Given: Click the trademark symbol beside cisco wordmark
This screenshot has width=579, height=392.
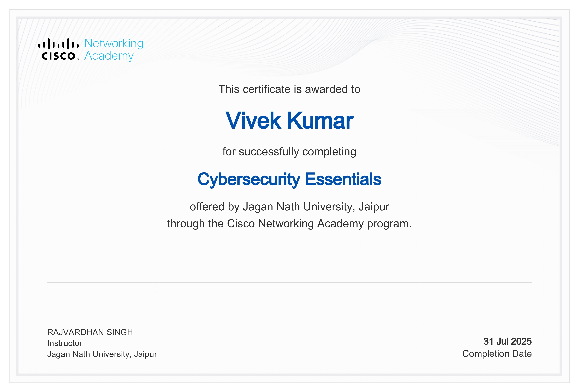Looking at the screenshot, I should click(78, 59).
